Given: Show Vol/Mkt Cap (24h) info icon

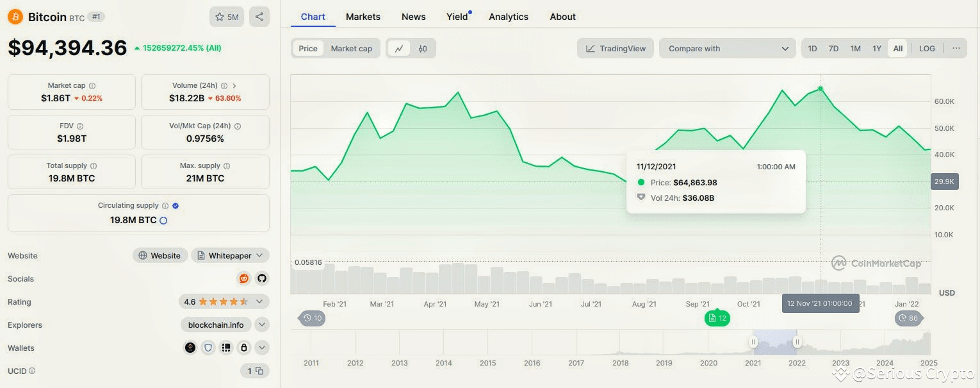Looking at the screenshot, I should [238, 126].
